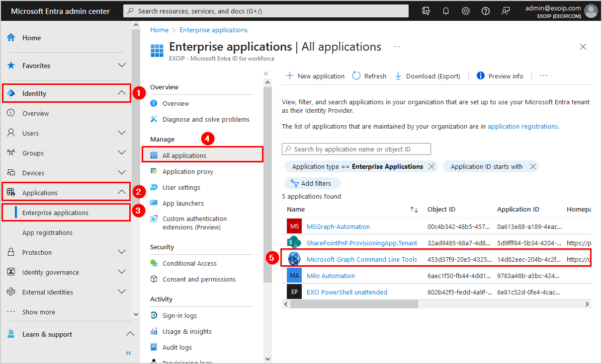Expand the Users menu chevron

point(121,133)
